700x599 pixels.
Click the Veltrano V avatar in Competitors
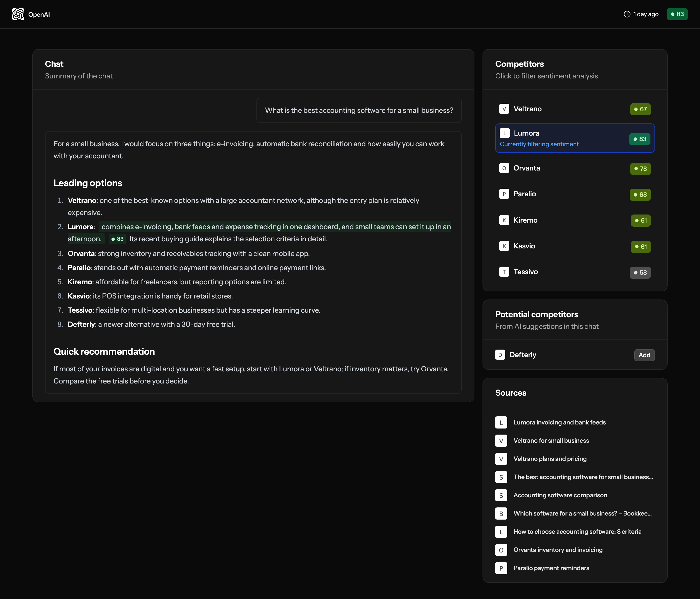(x=504, y=109)
